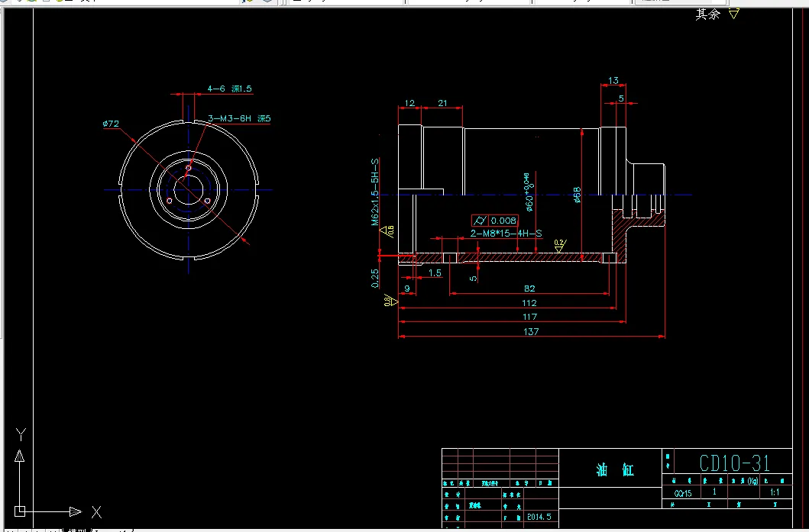Click the 137 overall length dimension

(531, 331)
